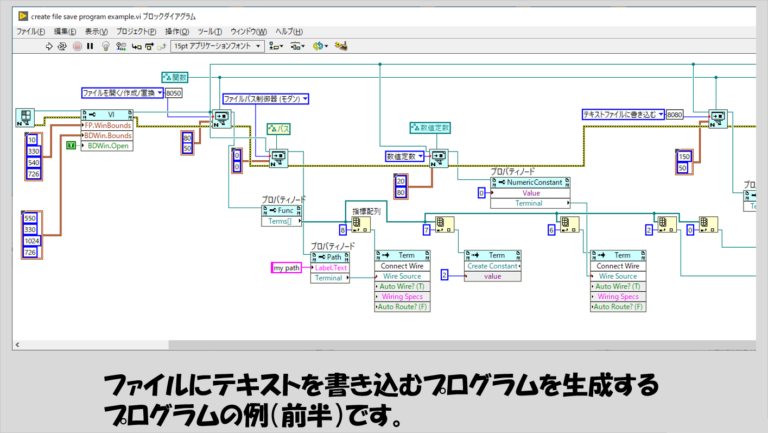Open the Distribute Objects dropdown
This screenshot has width=768, height=433.
297,47
